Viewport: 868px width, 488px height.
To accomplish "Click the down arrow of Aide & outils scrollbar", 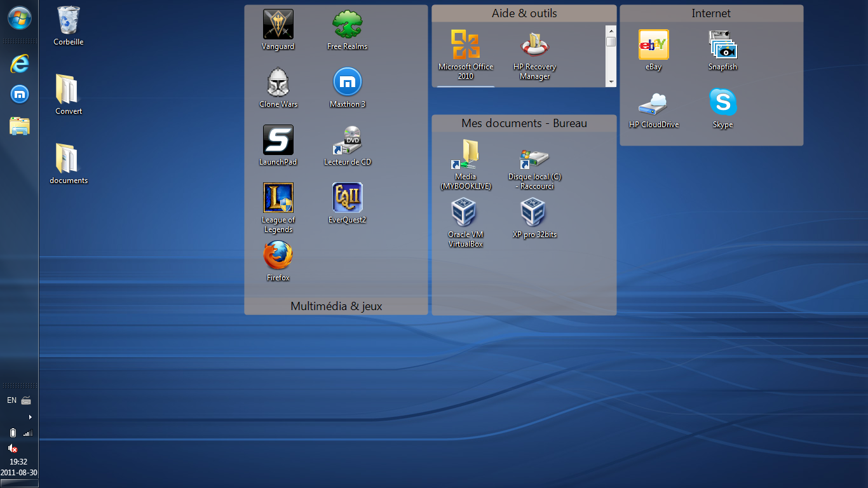I will tap(611, 82).
